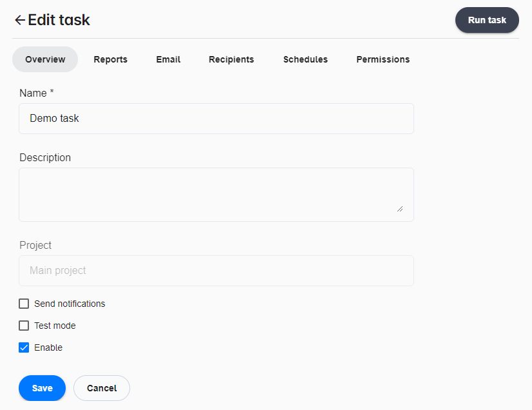Check the Send notifications checkbox
This screenshot has height=410, width=532.
pyautogui.click(x=23, y=304)
